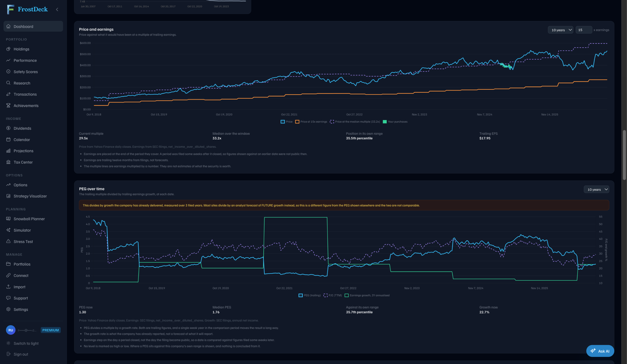Click the Research magnifier icon
This screenshot has width=627, height=364.
click(8, 83)
